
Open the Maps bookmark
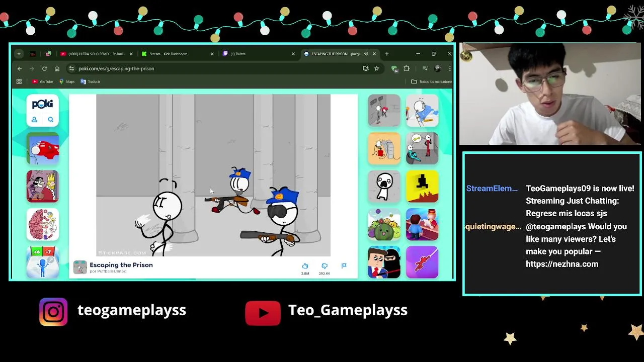click(x=67, y=81)
